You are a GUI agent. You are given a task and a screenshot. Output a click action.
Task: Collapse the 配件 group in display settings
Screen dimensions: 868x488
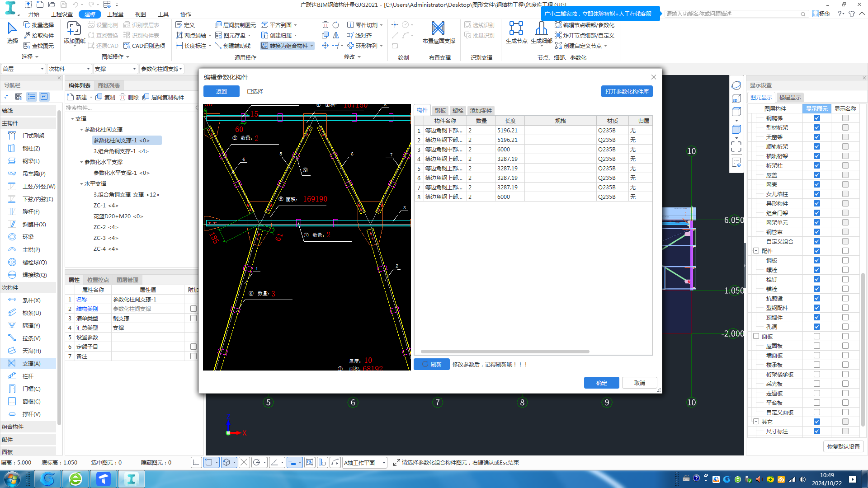point(756,251)
